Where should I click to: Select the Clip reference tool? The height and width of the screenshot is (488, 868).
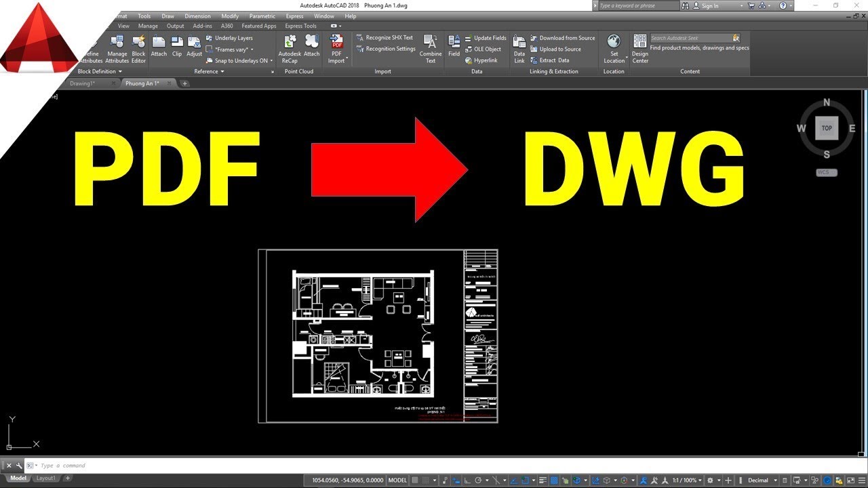[x=177, y=46]
